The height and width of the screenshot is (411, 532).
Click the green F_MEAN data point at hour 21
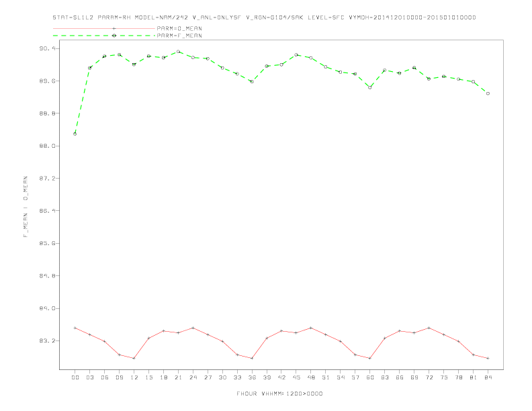179,52
